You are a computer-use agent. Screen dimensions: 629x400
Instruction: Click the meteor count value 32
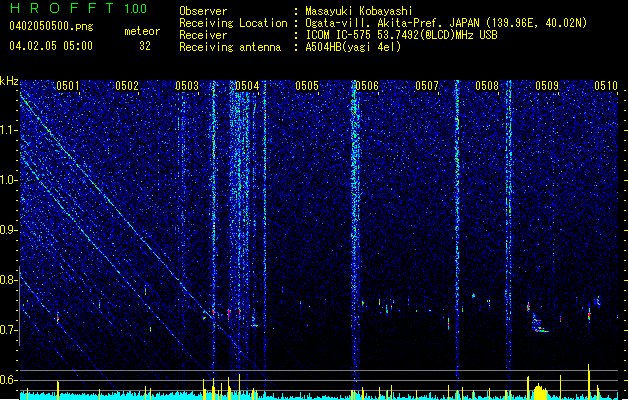click(145, 46)
